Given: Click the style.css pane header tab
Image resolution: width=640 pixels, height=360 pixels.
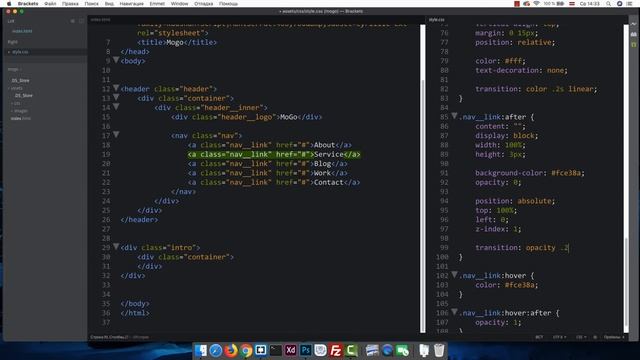Looking at the screenshot, I should point(436,20).
